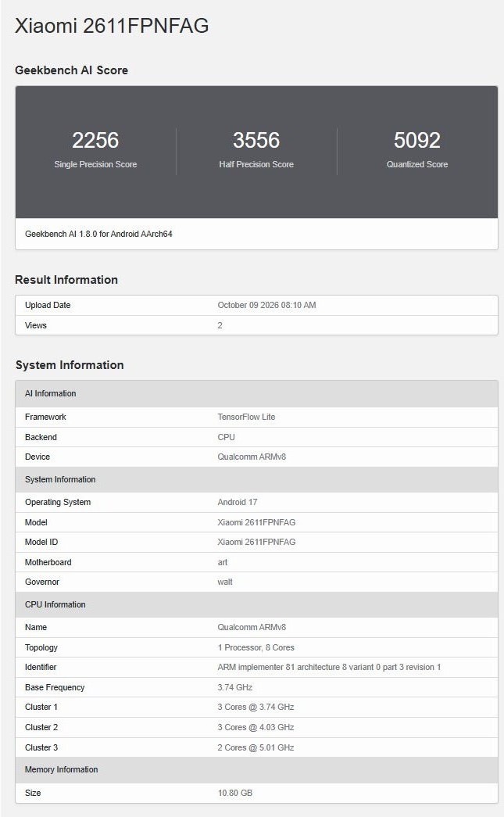Select the TensorFlow Lite framework value
This screenshot has width=504, height=817.
coord(246,417)
